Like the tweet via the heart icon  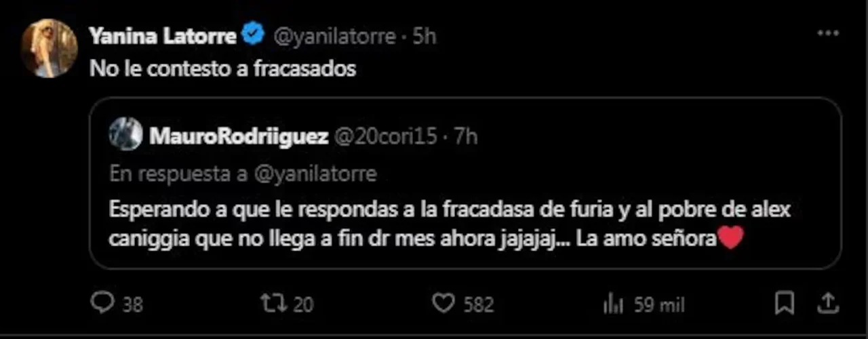click(443, 303)
